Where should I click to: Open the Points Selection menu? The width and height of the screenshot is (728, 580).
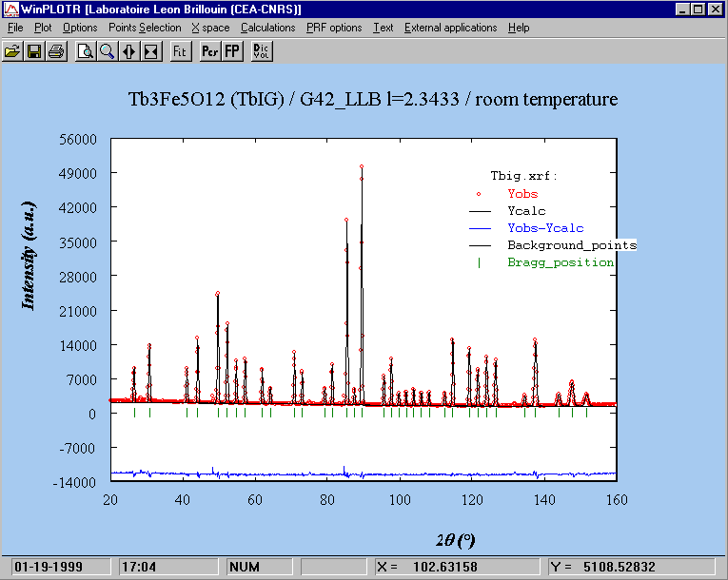point(145,28)
